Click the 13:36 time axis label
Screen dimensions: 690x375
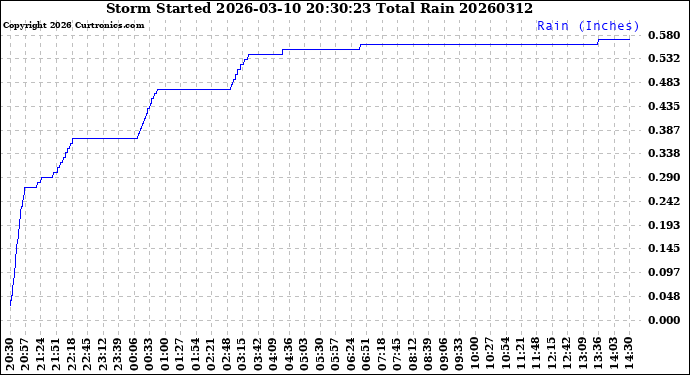[x=598, y=354]
